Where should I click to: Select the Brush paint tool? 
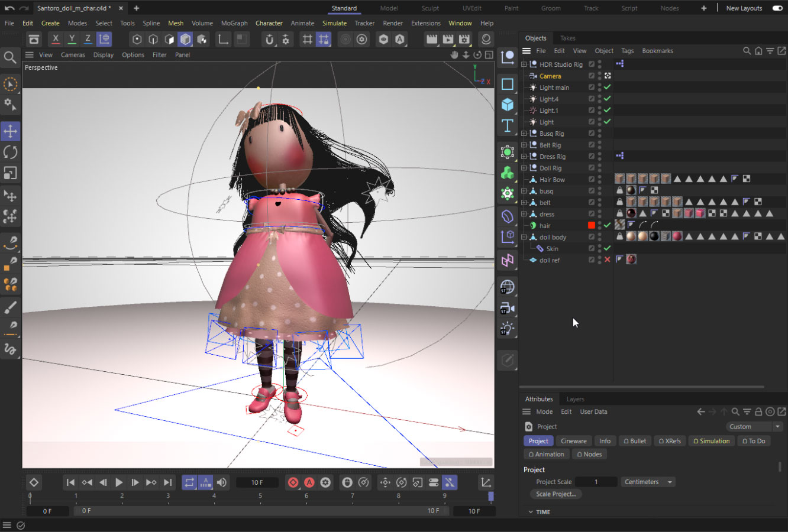[x=10, y=307]
